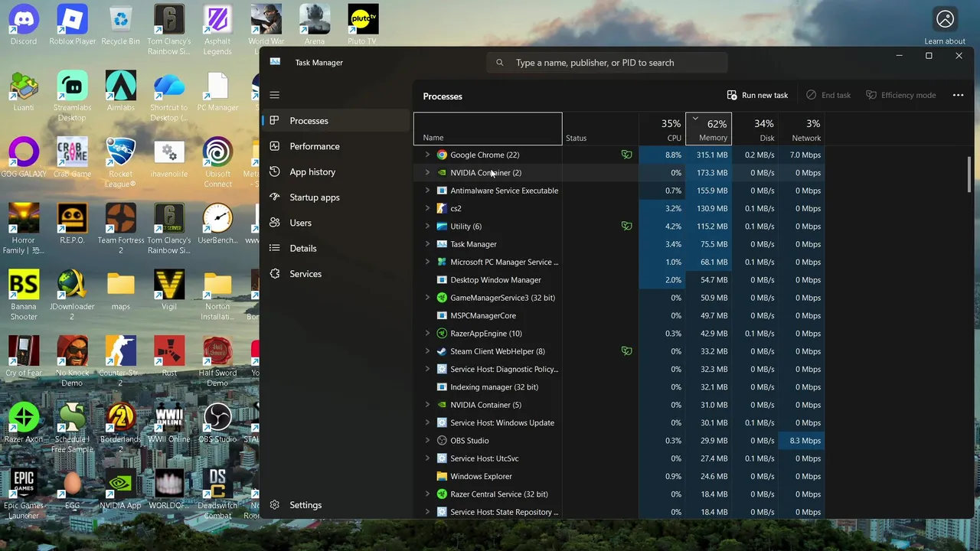
Task: Select the Desktop Window Manager process row
Action: click(x=620, y=280)
